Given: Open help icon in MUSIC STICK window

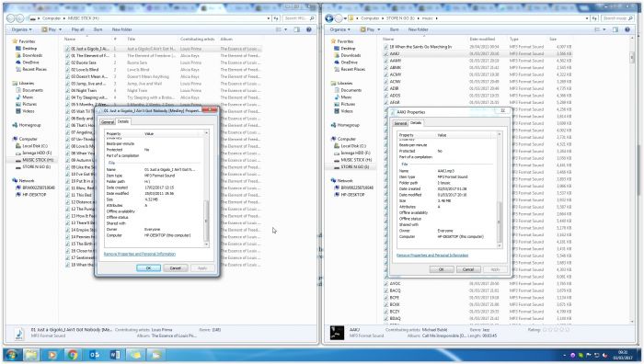Looking at the screenshot, I should pos(309,29).
